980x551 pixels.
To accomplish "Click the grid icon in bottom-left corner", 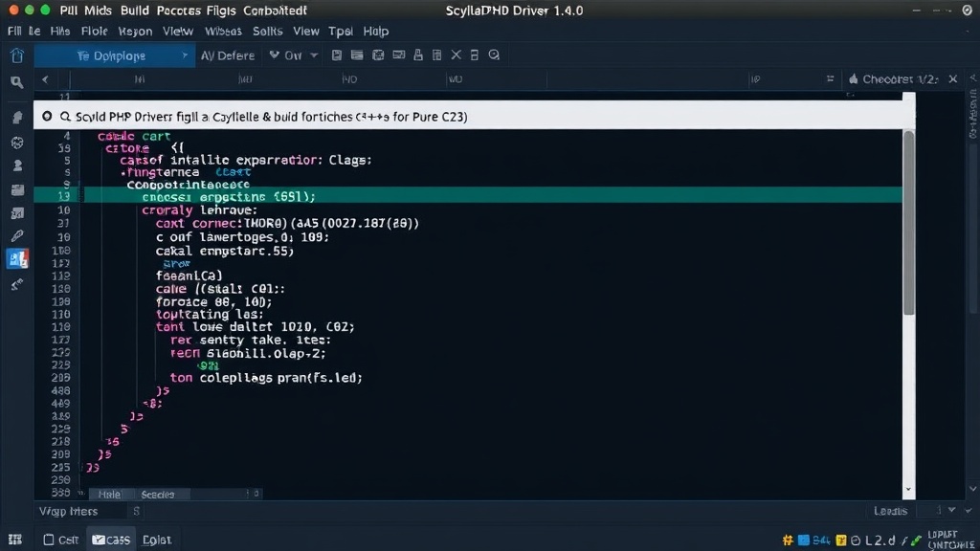I will 15,540.
